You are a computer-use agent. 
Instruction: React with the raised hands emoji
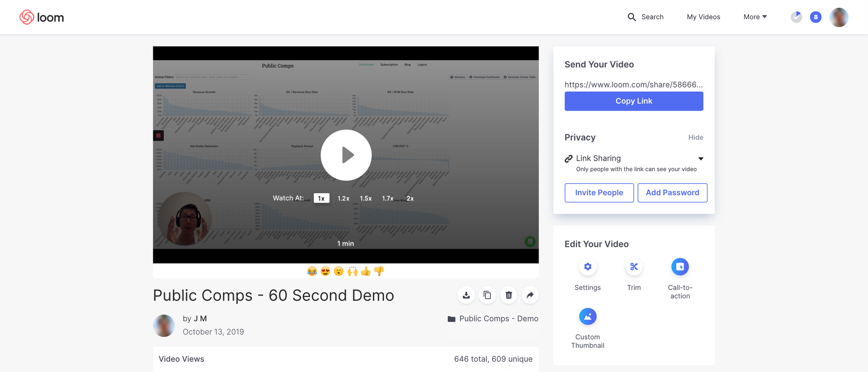coord(352,271)
